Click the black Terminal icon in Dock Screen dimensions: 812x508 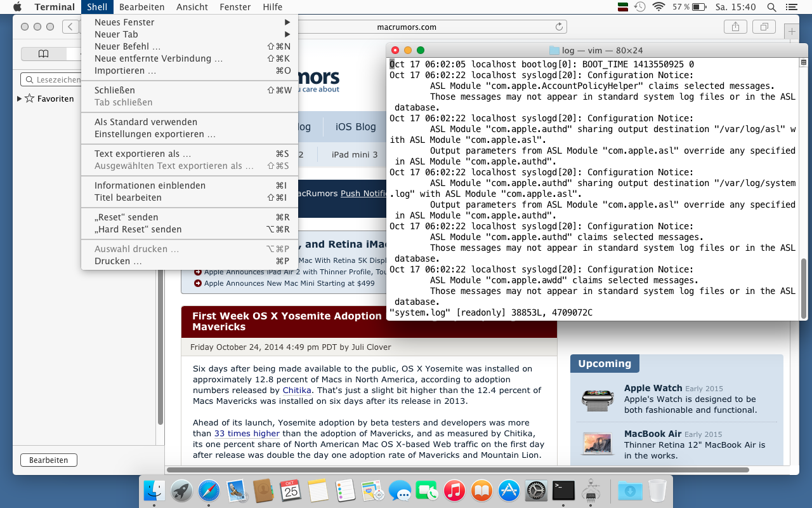563,490
